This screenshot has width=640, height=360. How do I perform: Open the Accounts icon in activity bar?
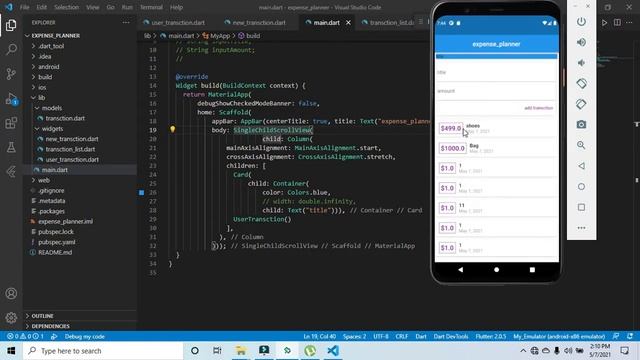pyautogui.click(x=11, y=293)
